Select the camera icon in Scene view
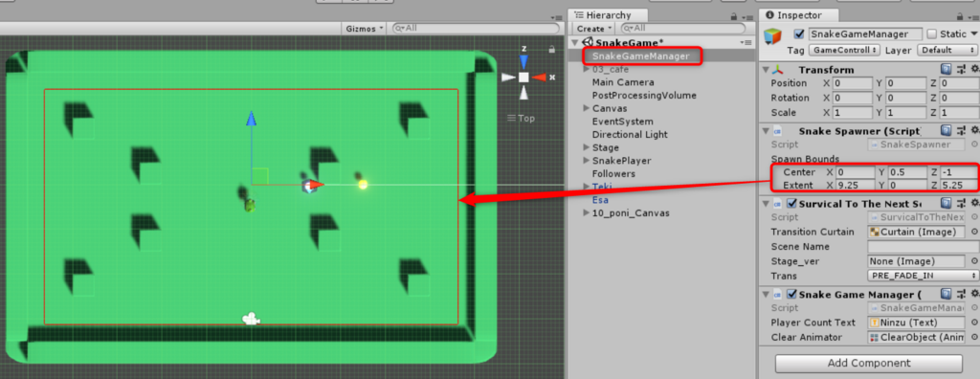980x379 pixels. [252, 319]
